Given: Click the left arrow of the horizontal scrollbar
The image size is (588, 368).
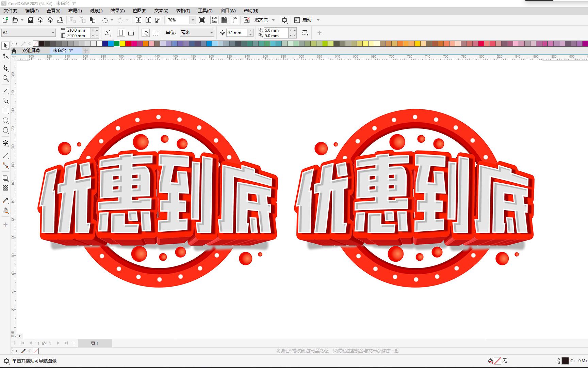Looking at the screenshot, I should [x=20, y=336].
